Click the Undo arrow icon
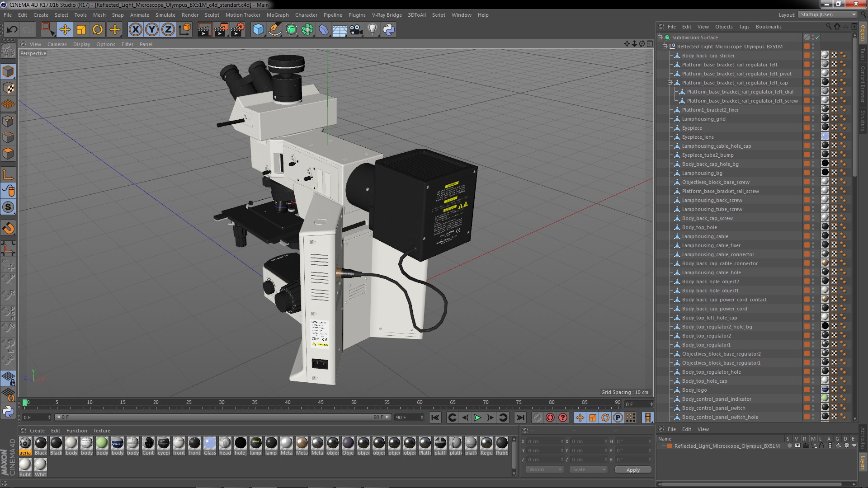 click(12, 30)
